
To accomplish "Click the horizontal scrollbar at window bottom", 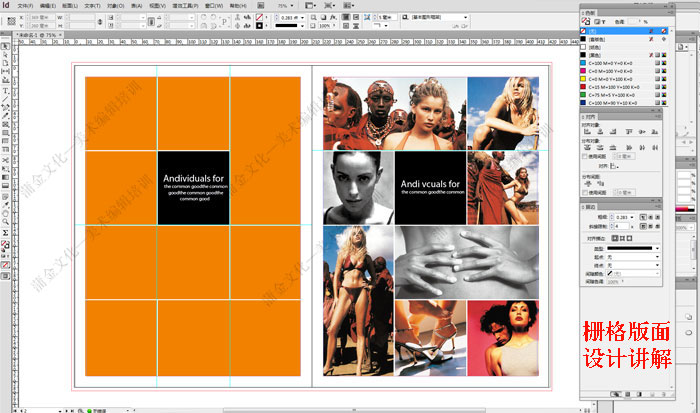I will click(354, 410).
